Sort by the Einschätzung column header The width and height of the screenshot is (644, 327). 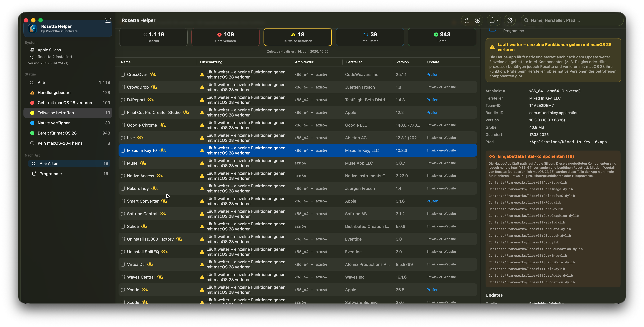pos(211,62)
